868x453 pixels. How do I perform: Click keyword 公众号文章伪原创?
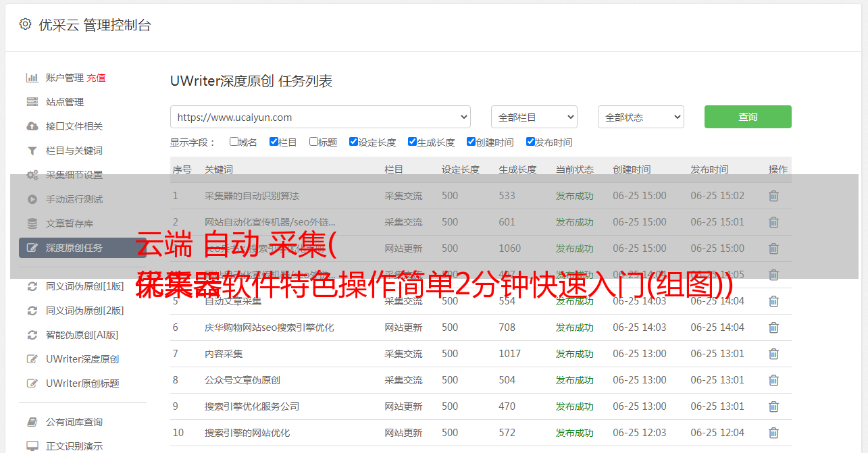point(242,380)
